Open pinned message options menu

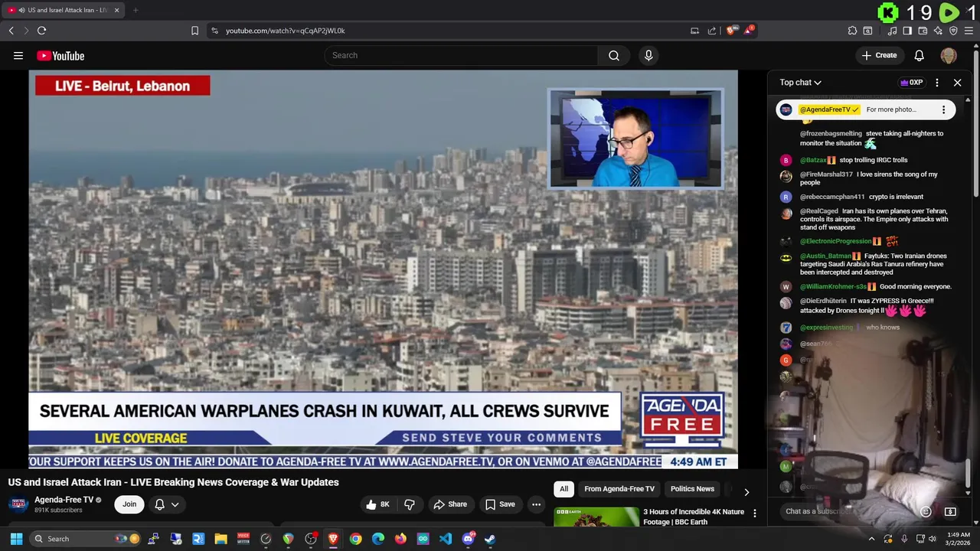[943, 109]
